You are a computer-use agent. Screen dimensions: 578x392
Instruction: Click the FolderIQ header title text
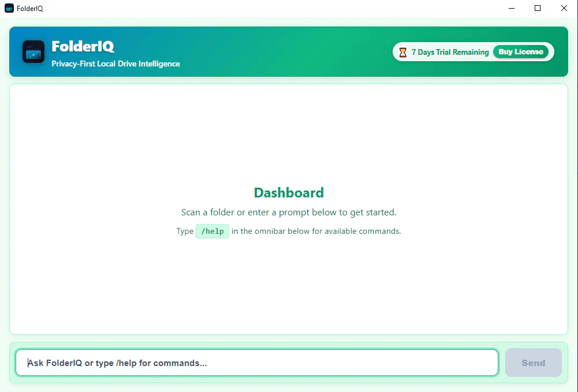[x=83, y=46]
